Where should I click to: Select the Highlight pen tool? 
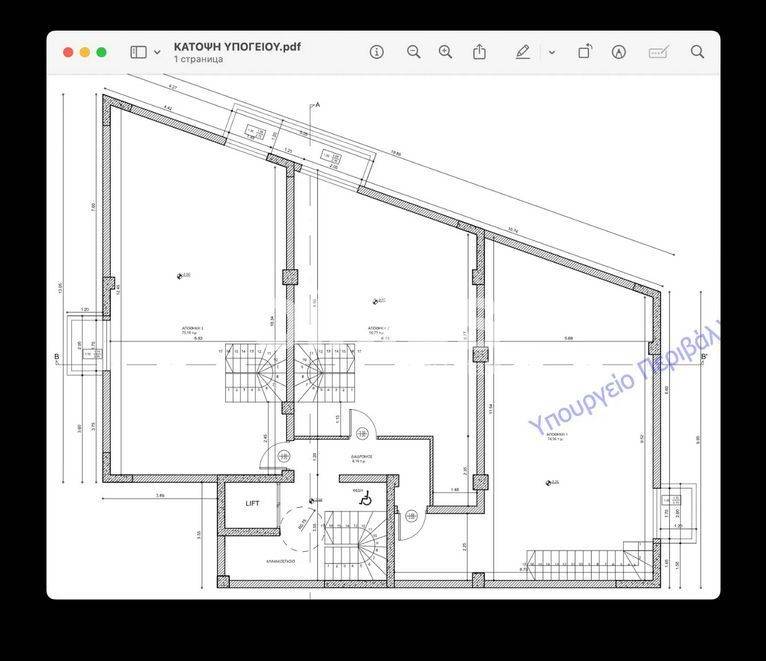(x=522, y=52)
